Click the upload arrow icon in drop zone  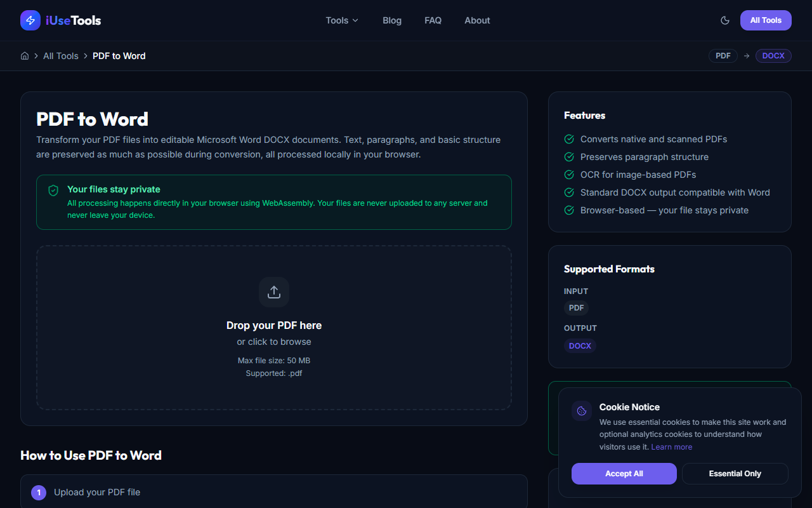(273, 291)
